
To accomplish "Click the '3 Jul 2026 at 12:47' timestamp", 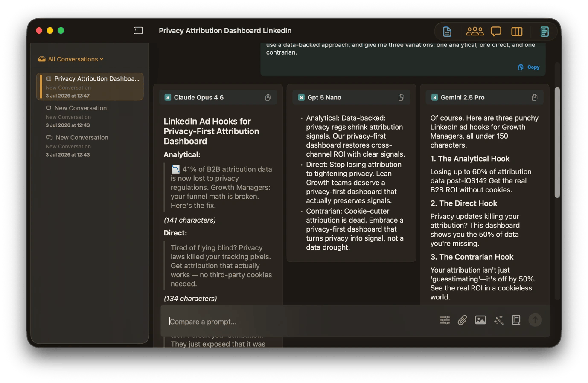I will coord(67,96).
